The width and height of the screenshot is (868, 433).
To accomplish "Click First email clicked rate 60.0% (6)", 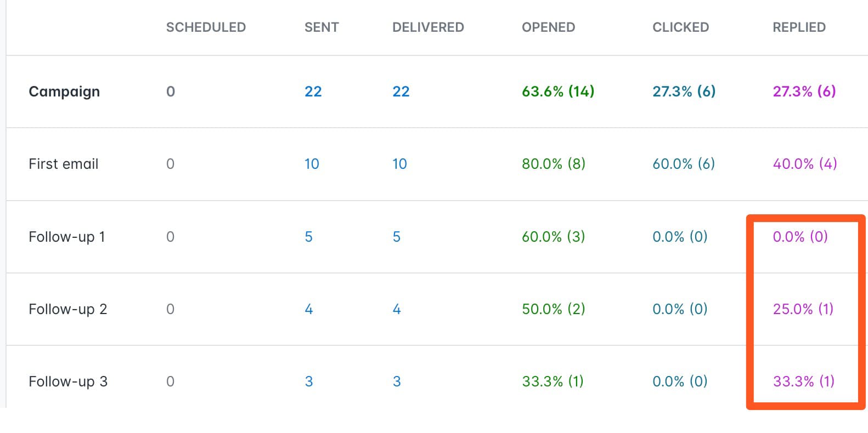I will [683, 164].
